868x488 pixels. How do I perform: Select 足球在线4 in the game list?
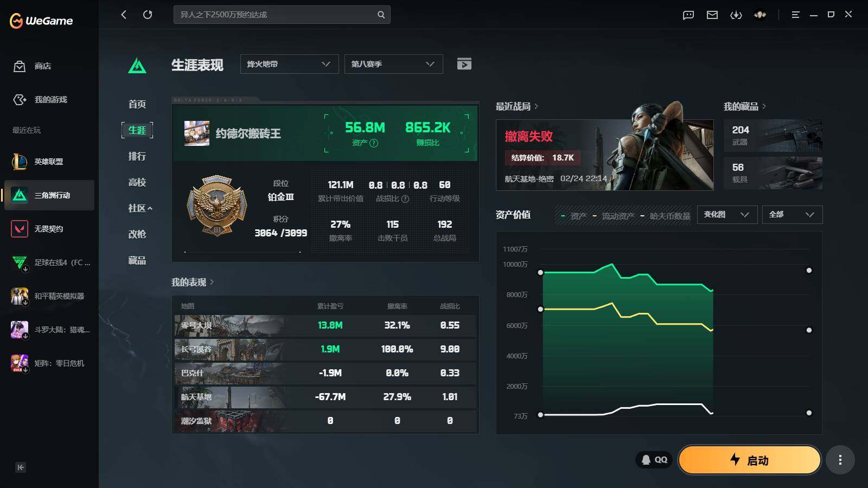click(49, 262)
